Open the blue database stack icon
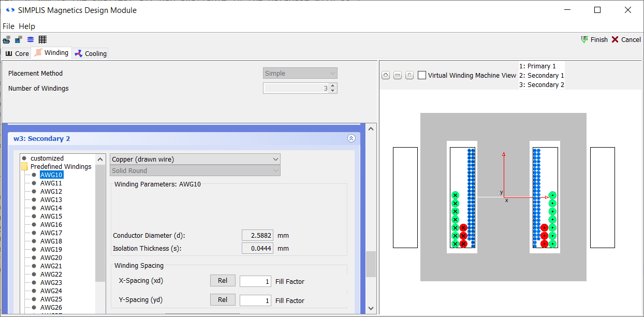 point(31,40)
